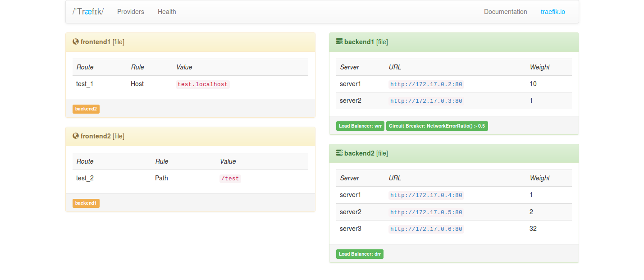Click the Load Balancer: wrr badge on backend1
Viewport: 644px width, 280px height.
pos(360,126)
